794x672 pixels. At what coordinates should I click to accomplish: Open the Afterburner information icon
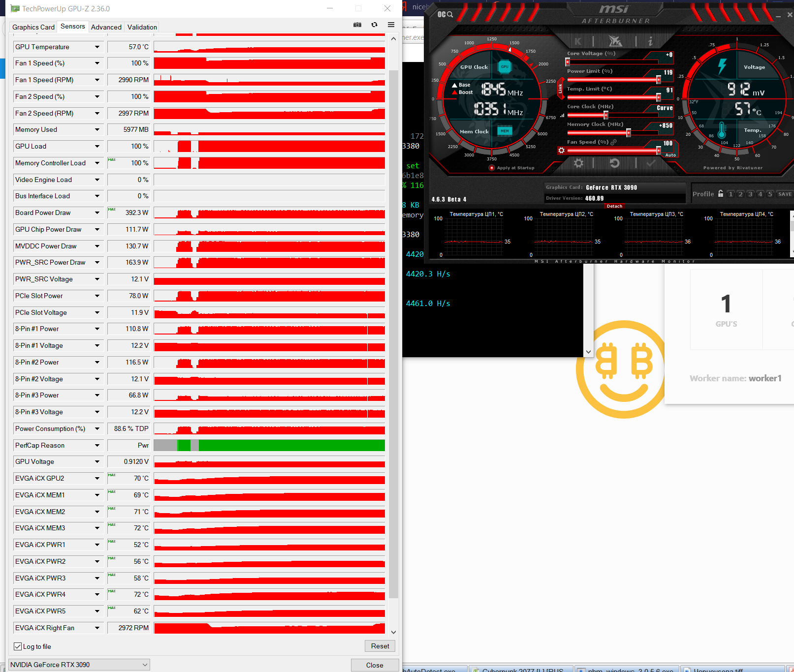pos(650,41)
